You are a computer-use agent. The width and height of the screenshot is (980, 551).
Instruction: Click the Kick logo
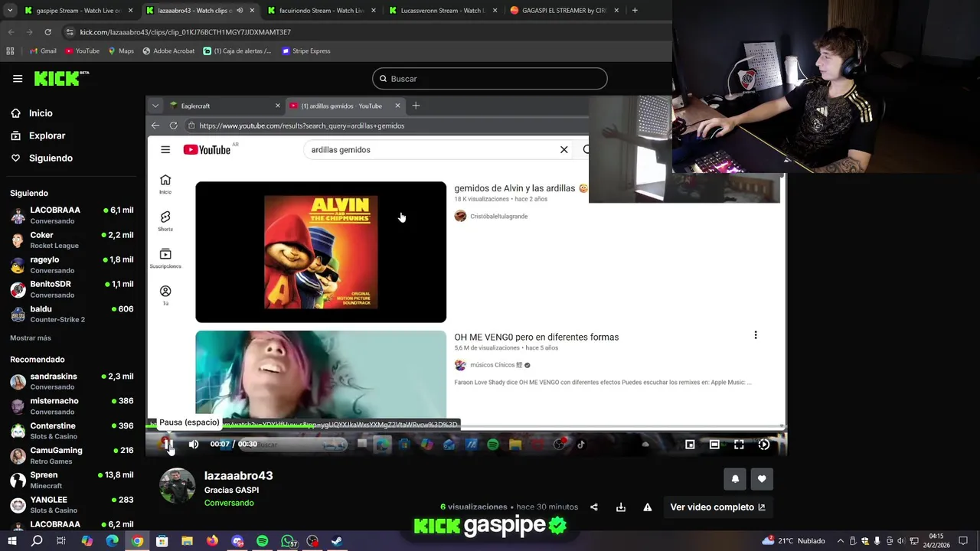point(61,78)
